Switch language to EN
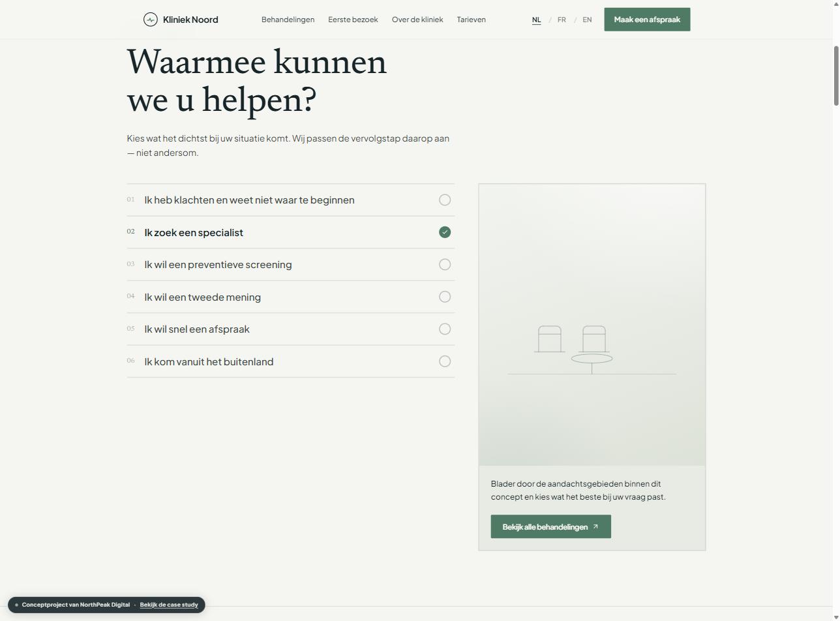This screenshot has height=621, width=840. [x=587, y=20]
